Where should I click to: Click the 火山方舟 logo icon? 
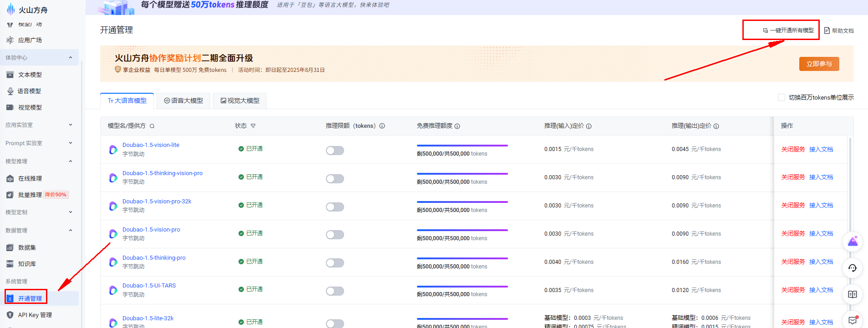point(10,10)
